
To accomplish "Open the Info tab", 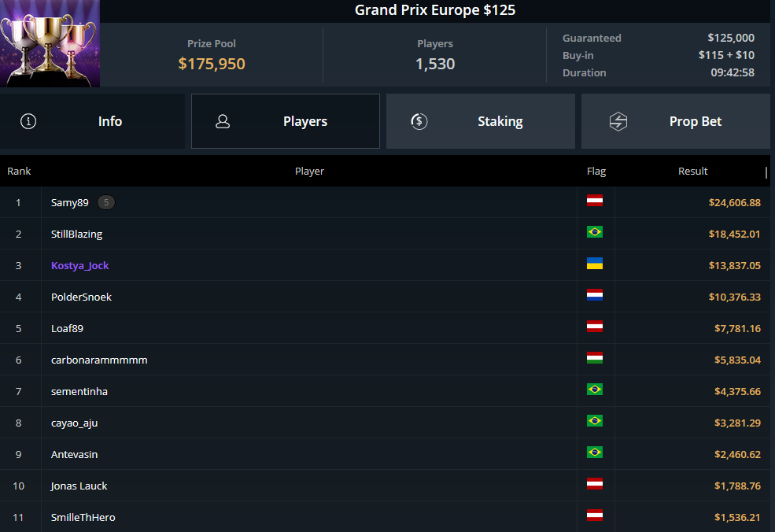I will pyautogui.click(x=92, y=121).
